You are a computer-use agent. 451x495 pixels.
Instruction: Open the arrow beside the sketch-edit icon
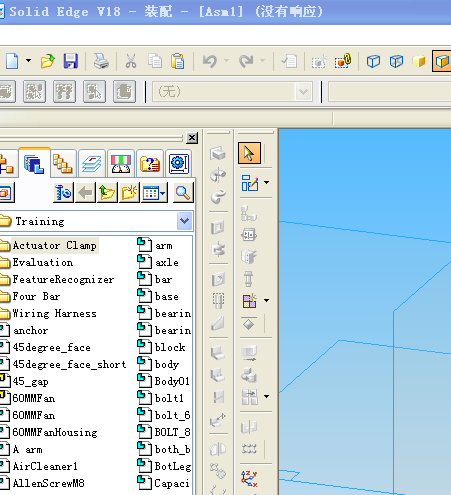pyautogui.click(x=267, y=182)
